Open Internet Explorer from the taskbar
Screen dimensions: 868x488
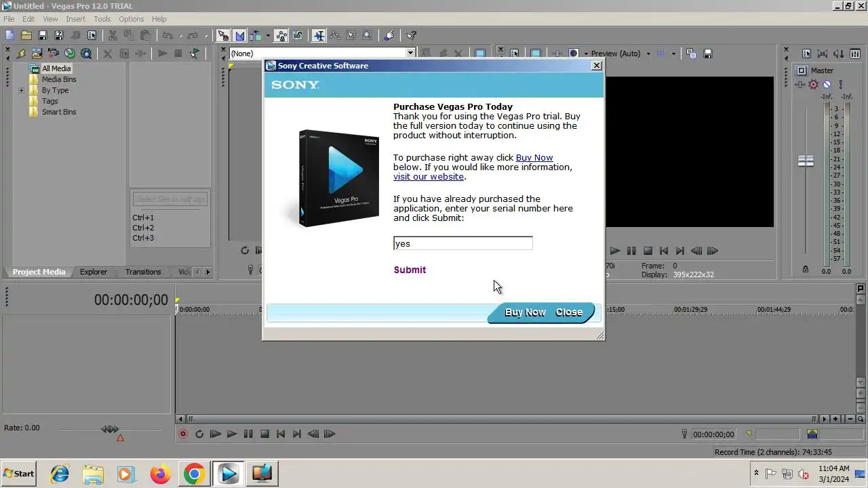tap(60, 473)
